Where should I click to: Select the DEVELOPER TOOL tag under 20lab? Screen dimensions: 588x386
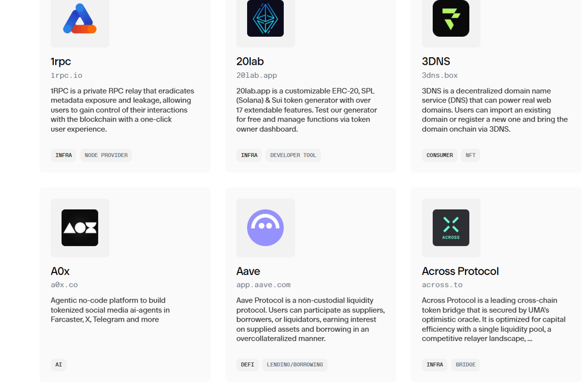pyautogui.click(x=293, y=155)
